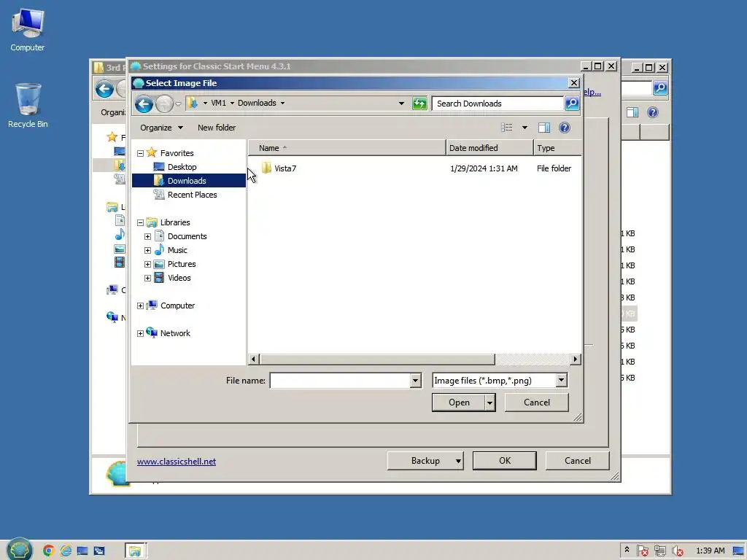The height and width of the screenshot is (560, 747).
Task: Toggle the preview pane icon in dialog
Action: [544, 128]
